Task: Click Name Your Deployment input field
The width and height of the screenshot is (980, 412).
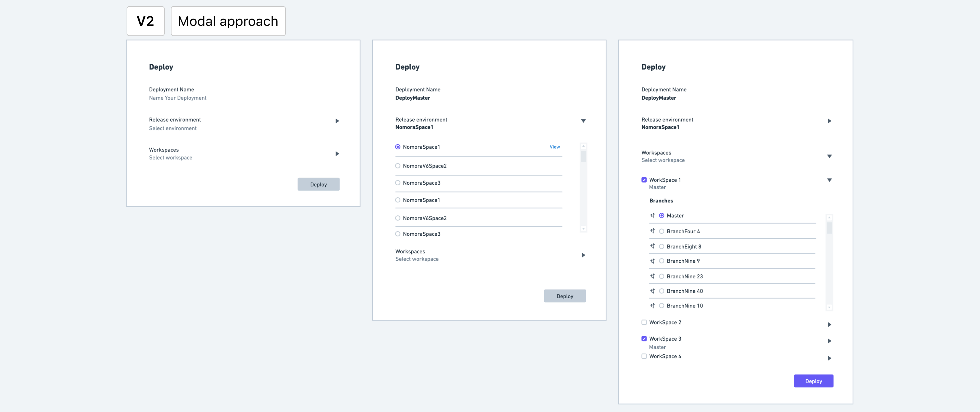Action: click(178, 98)
